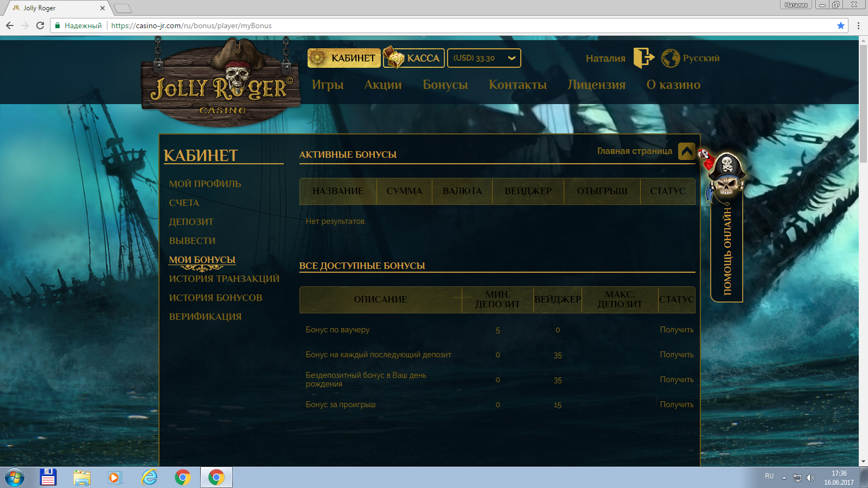Click the МИН. ДЕПОЗИТ column header
Screen dimensions: 868x488
(497, 299)
